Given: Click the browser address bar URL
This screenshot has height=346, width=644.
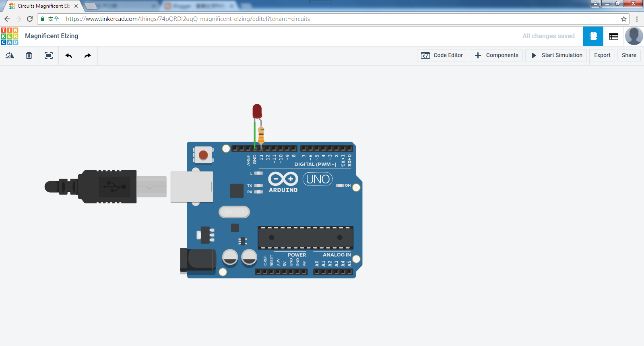Looking at the screenshot, I should tap(188, 19).
